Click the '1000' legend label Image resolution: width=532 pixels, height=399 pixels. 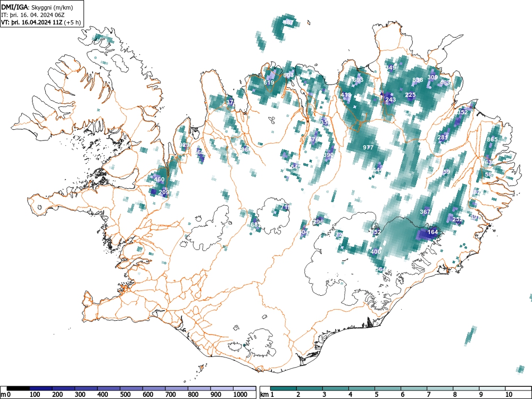240,395
